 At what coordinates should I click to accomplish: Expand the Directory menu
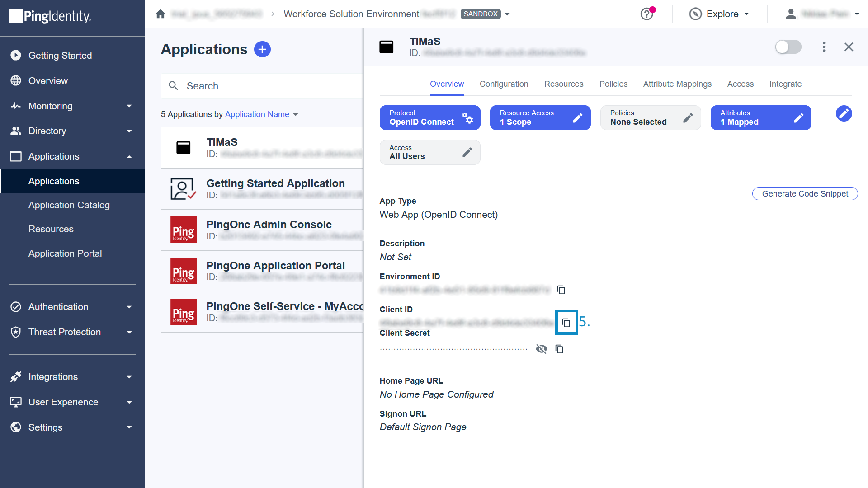click(129, 131)
